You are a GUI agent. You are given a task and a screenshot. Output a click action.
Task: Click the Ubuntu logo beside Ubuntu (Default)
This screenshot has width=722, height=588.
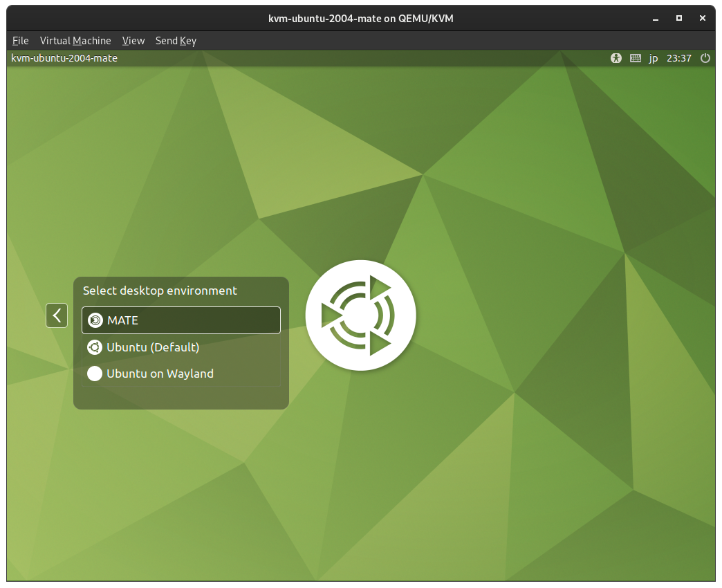pos(95,347)
